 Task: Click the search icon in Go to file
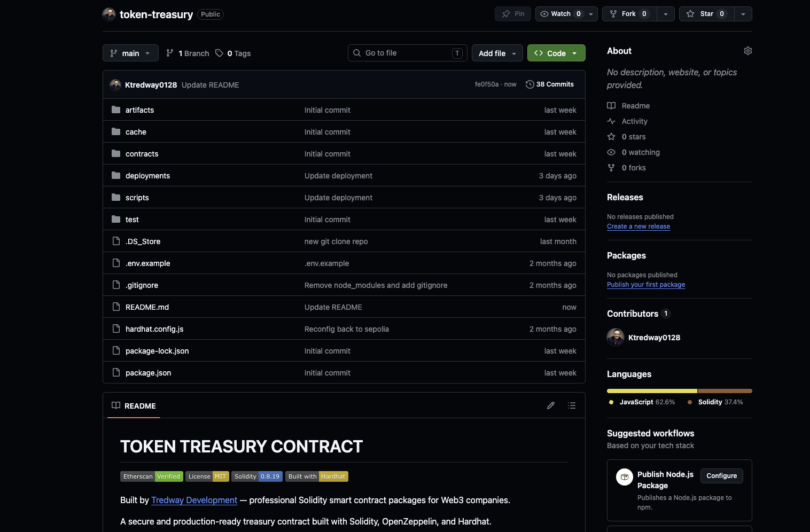click(357, 53)
